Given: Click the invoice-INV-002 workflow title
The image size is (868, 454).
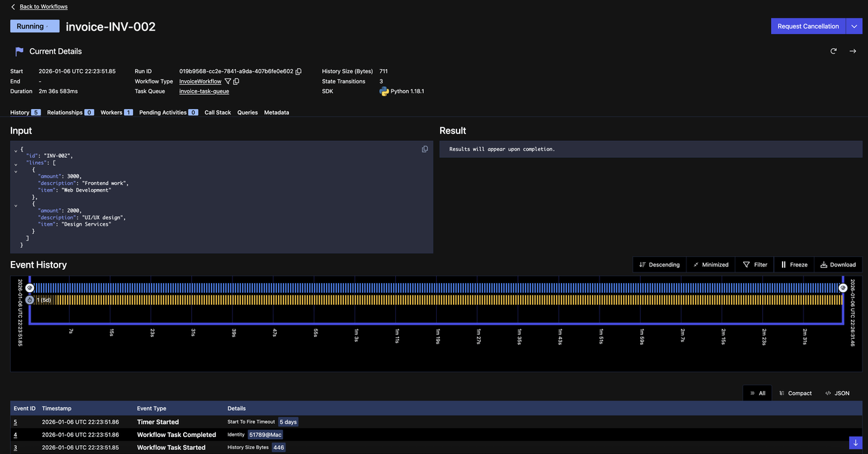Looking at the screenshot, I should tap(111, 27).
